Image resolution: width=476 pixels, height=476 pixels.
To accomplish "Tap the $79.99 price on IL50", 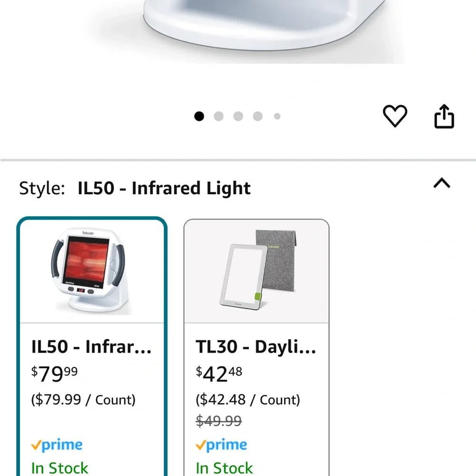I will [54, 374].
